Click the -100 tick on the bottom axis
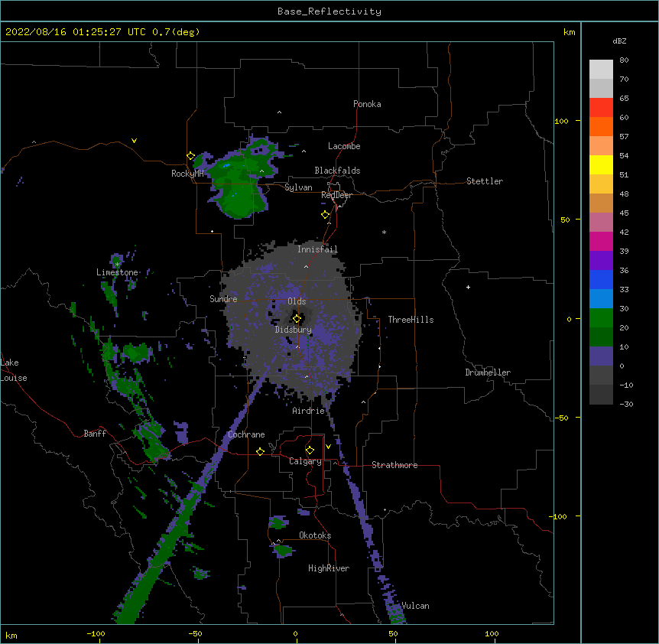 point(96,633)
